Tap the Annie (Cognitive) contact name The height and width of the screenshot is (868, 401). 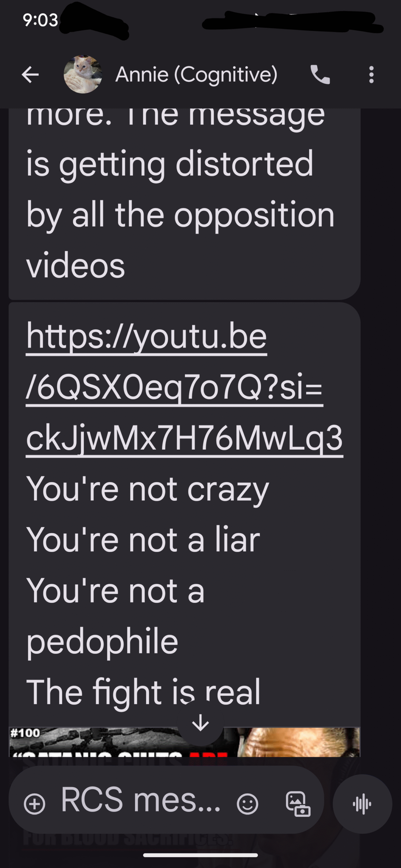(196, 74)
